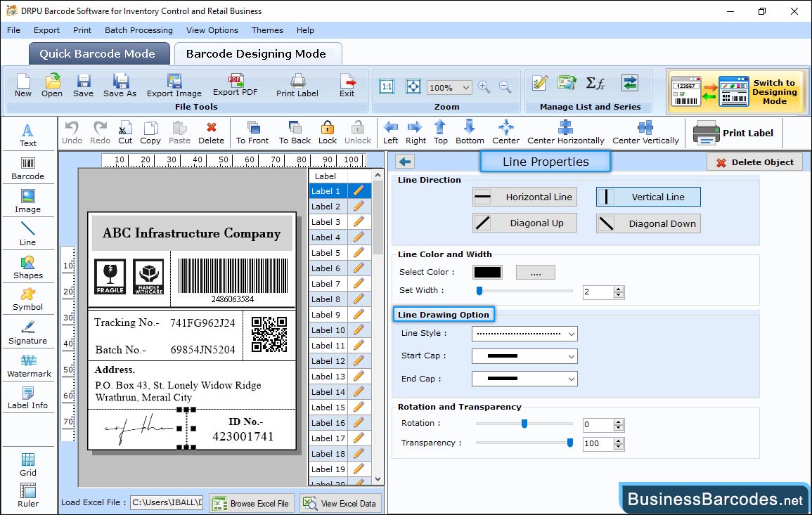The image size is (812, 515).
Task: Click the Exit icon
Action: (347, 86)
